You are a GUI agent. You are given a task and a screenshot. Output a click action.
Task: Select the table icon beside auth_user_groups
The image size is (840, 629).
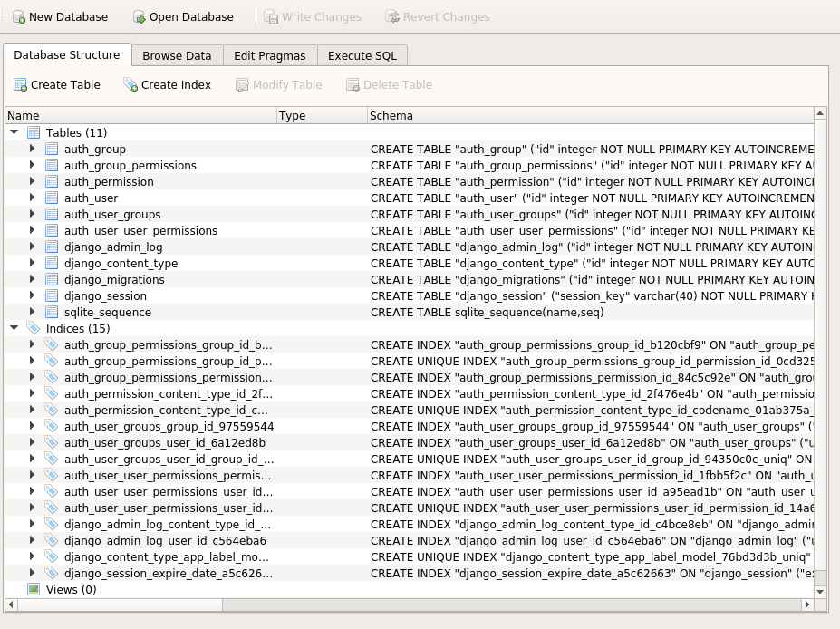tap(52, 214)
